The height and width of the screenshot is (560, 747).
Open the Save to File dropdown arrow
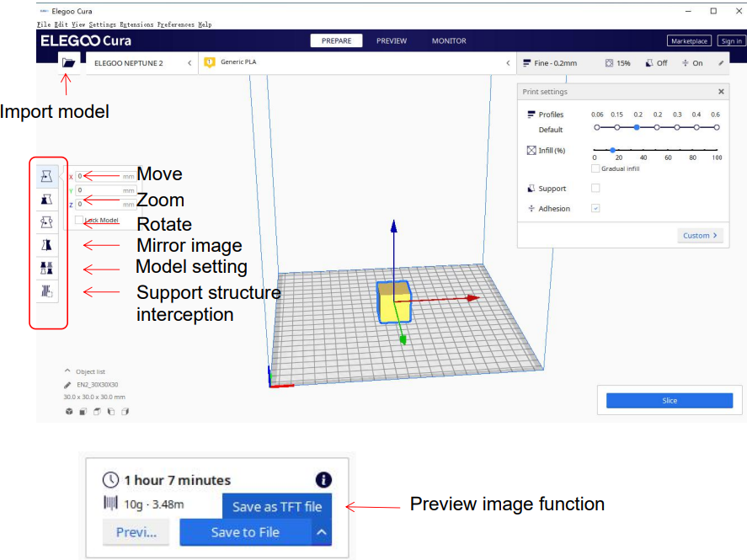click(322, 532)
